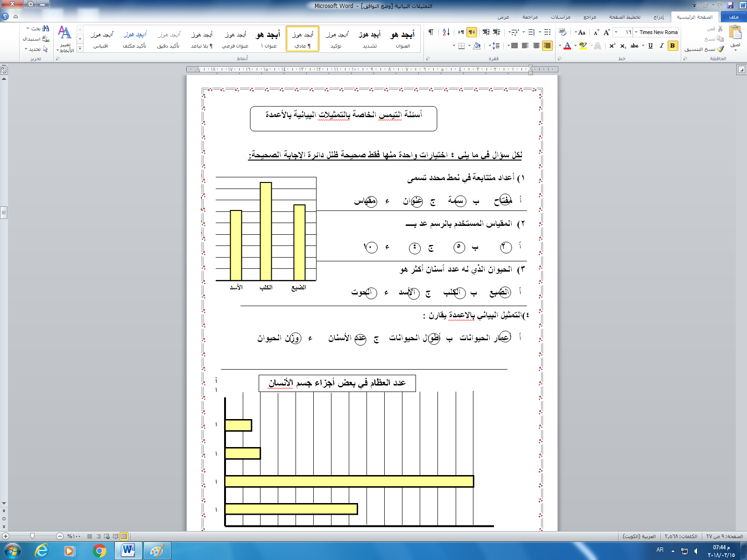The image size is (747, 560).
Task: Apply superscript formatting
Action: tap(612, 46)
